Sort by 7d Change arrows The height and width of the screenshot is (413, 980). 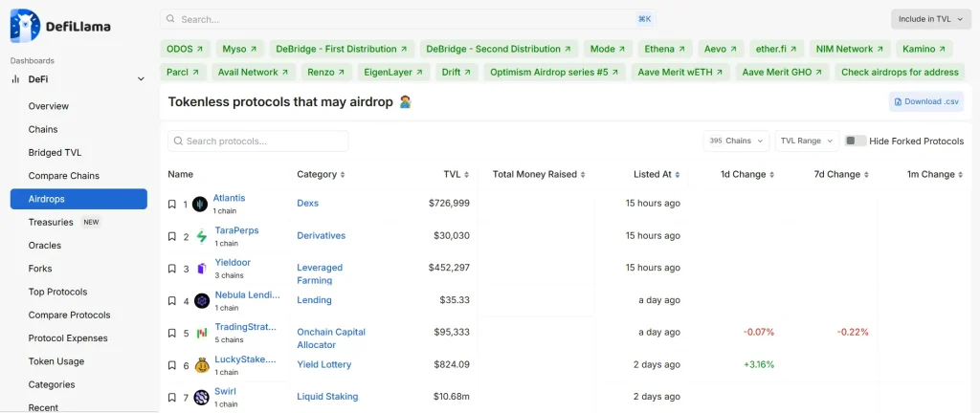[866, 175]
